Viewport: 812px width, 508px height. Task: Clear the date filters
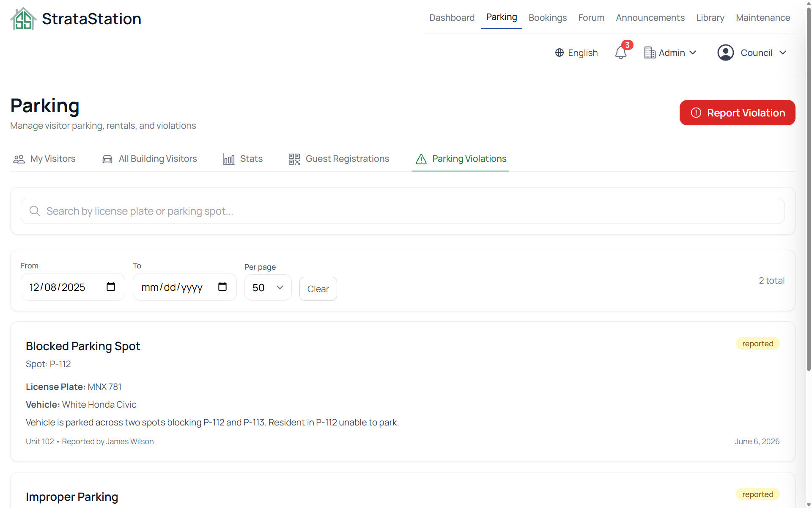(318, 289)
